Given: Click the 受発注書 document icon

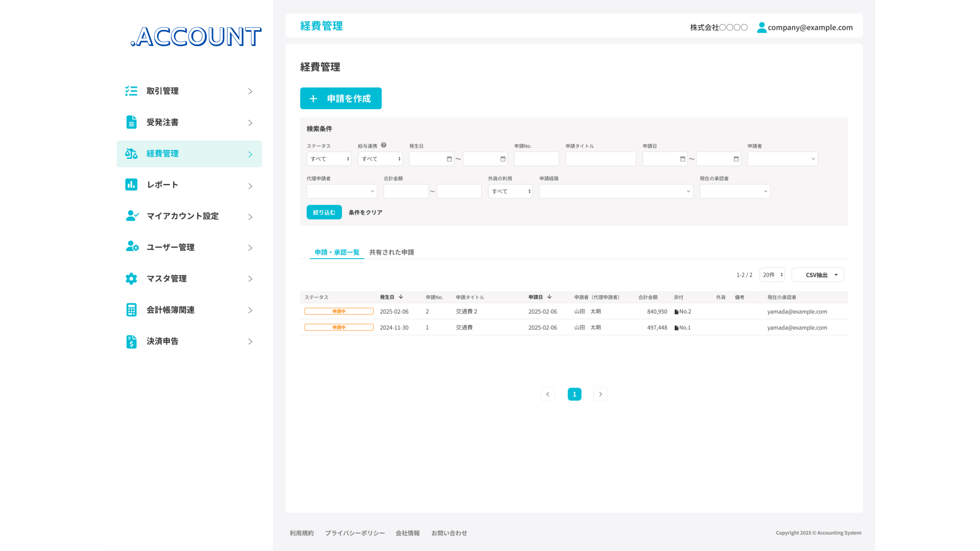Looking at the screenshot, I should pyautogui.click(x=131, y=122).
